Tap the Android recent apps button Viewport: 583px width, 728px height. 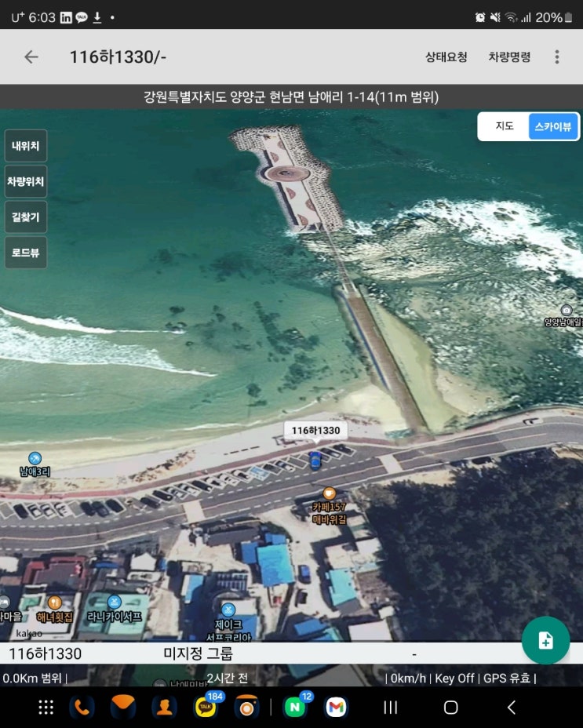pos(391,708)
